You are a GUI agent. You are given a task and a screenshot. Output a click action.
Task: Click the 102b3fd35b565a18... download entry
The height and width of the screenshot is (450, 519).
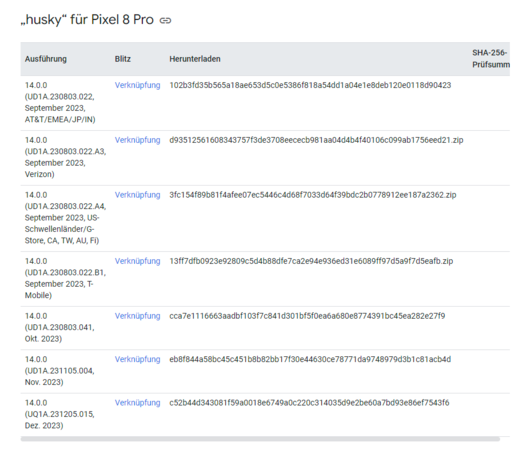pos(310,85)
